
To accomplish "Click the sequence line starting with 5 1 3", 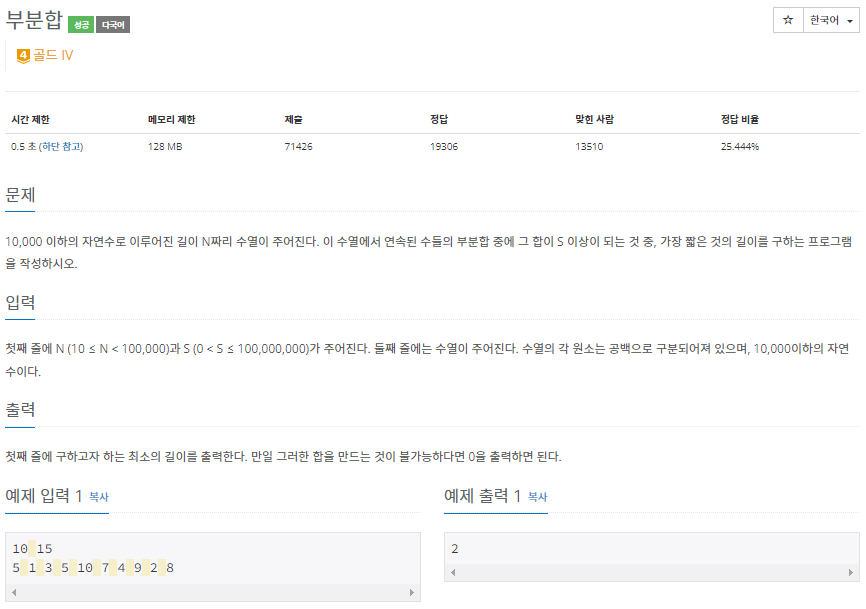I will (x=93, y=568).
